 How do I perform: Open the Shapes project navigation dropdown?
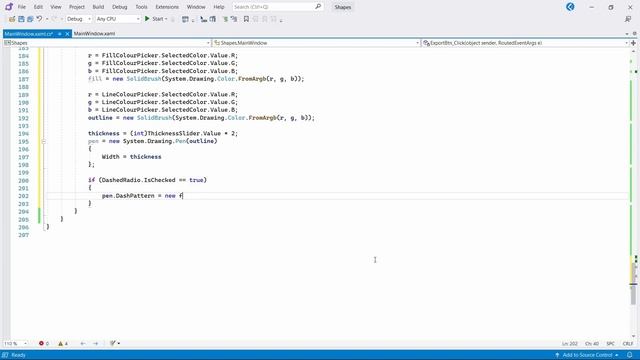(107, 43)
